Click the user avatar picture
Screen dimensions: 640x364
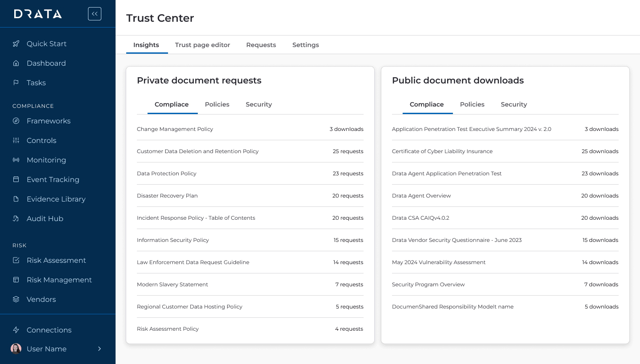16,349
